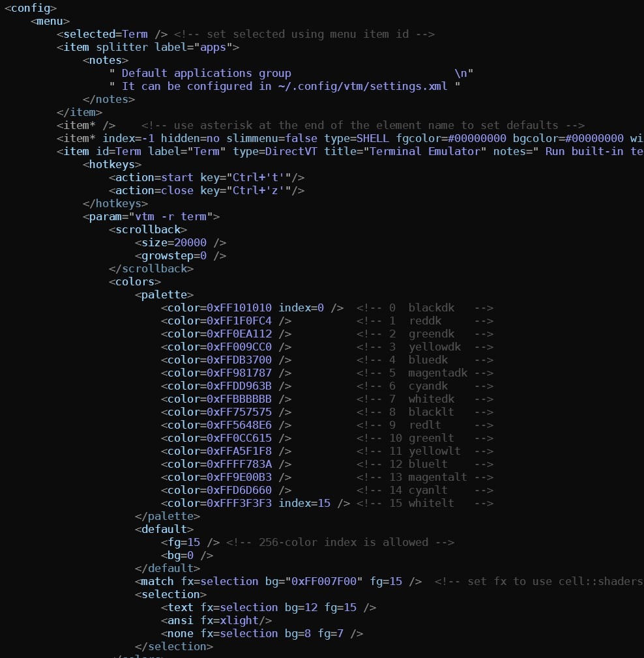Click the <menu> tag on line two
This screenshot has width=644, height=658.
[50, 21]
